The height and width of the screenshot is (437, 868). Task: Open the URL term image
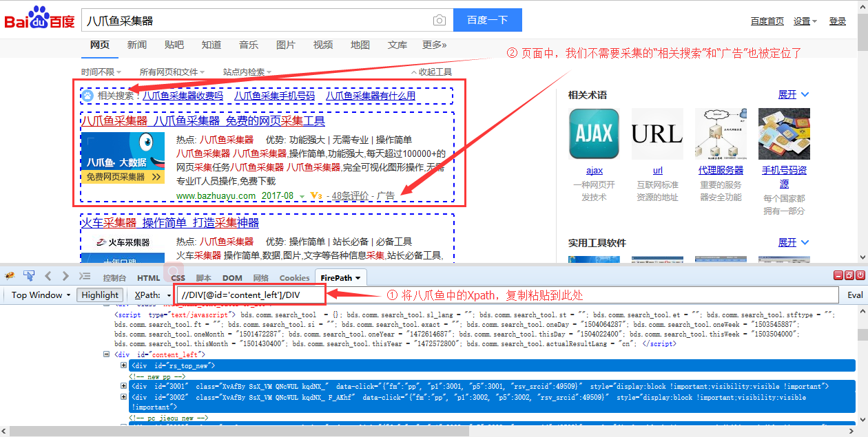click(x=657, y=134)
